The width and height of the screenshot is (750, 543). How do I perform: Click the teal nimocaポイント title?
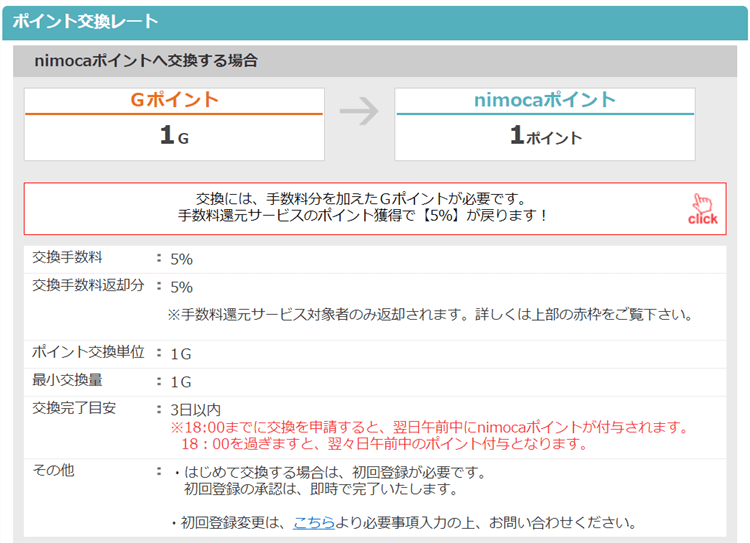coord(544,100)
